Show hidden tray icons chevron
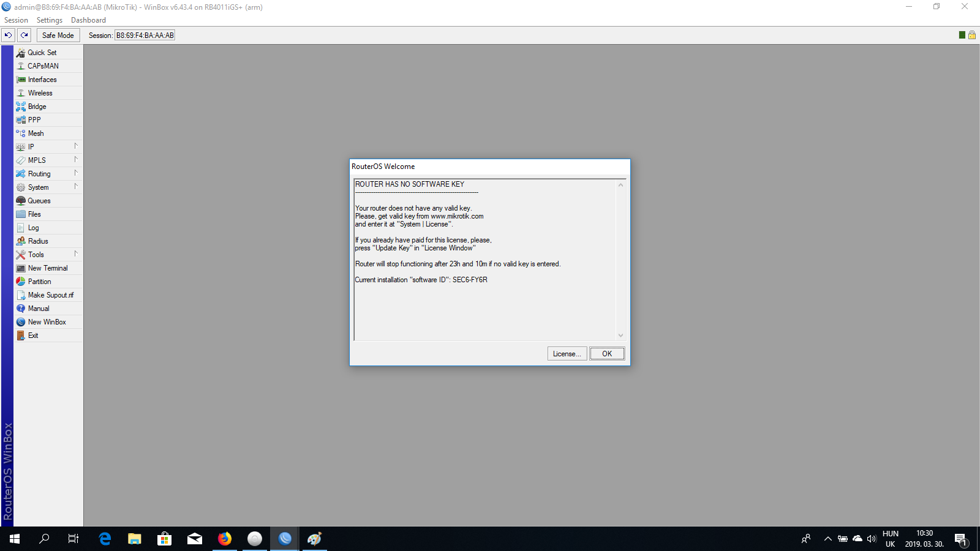Image resolution: width=980 pixels, height=551 pixels. (827, 539)
